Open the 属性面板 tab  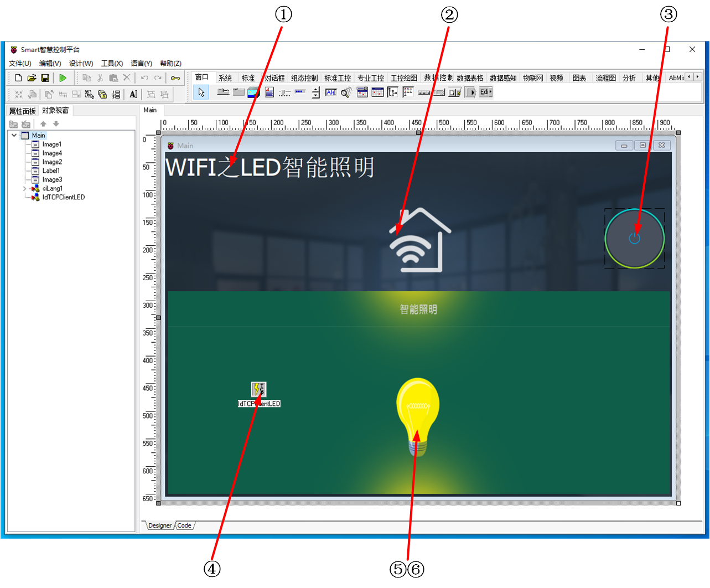(x=22, y=111)
